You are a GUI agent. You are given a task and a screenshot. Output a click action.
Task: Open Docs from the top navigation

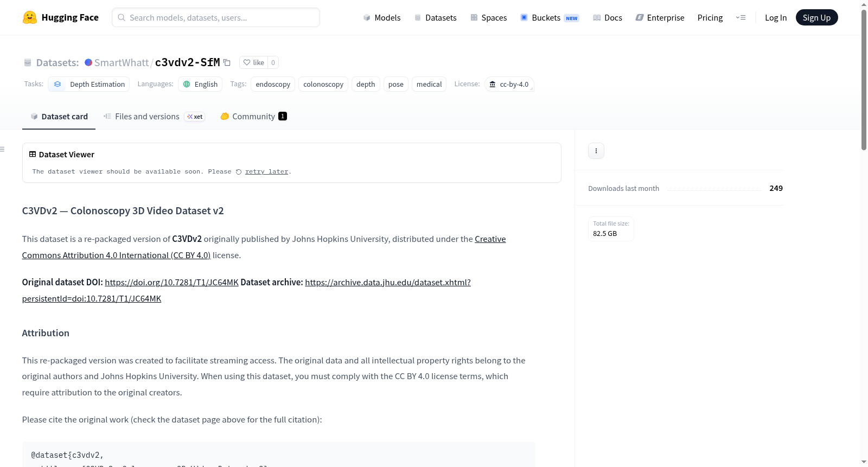pyautogui.click(x=608, y=18)
